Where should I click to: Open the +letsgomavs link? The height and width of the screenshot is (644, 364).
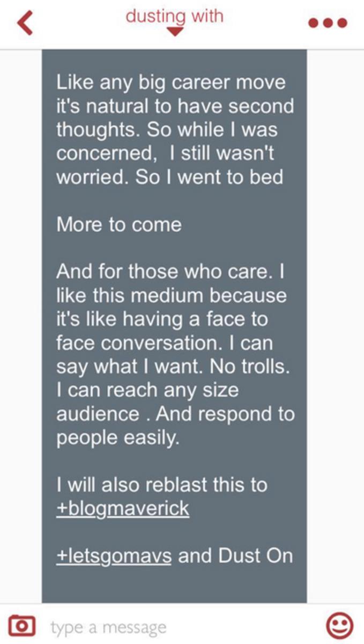pyautogui.click(x=114, y=555)
